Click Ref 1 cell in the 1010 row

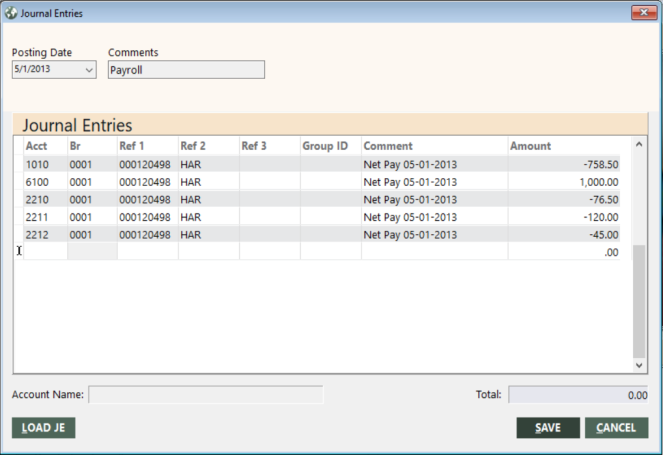pos(148,164)
